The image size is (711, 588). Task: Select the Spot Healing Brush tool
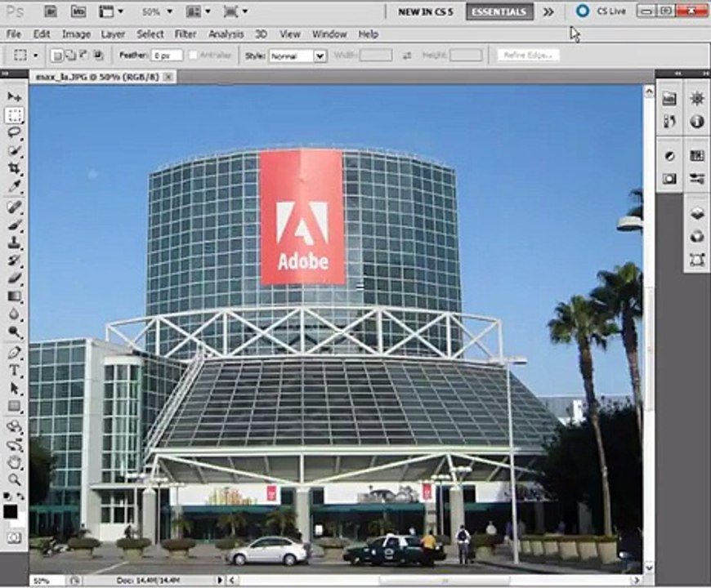tap(14, 207)
